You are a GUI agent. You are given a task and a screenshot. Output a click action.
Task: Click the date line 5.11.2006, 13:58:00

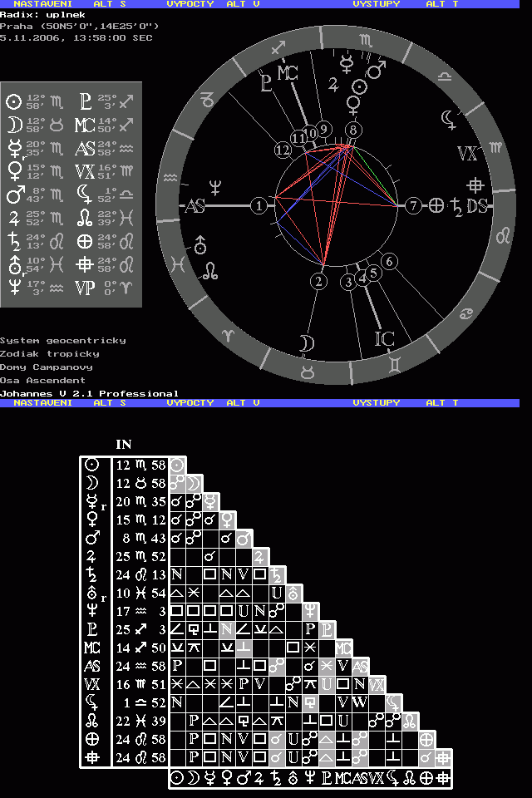[76, 38]
